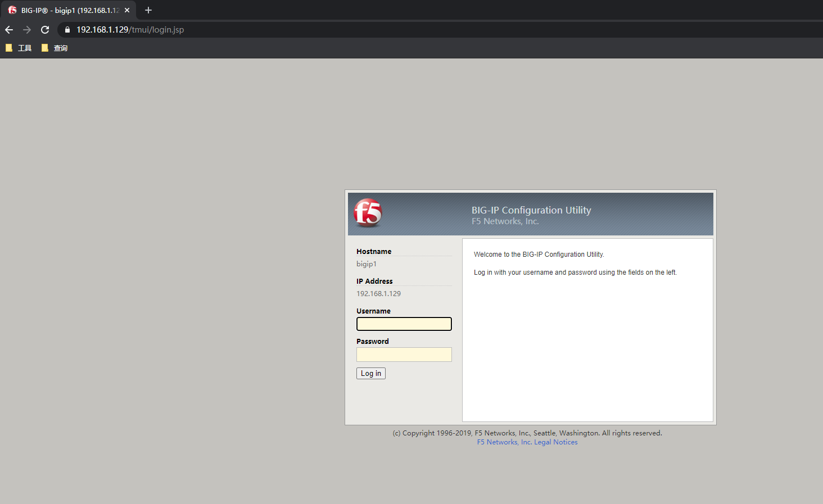Click the browser forward arrow

(27, 30)
